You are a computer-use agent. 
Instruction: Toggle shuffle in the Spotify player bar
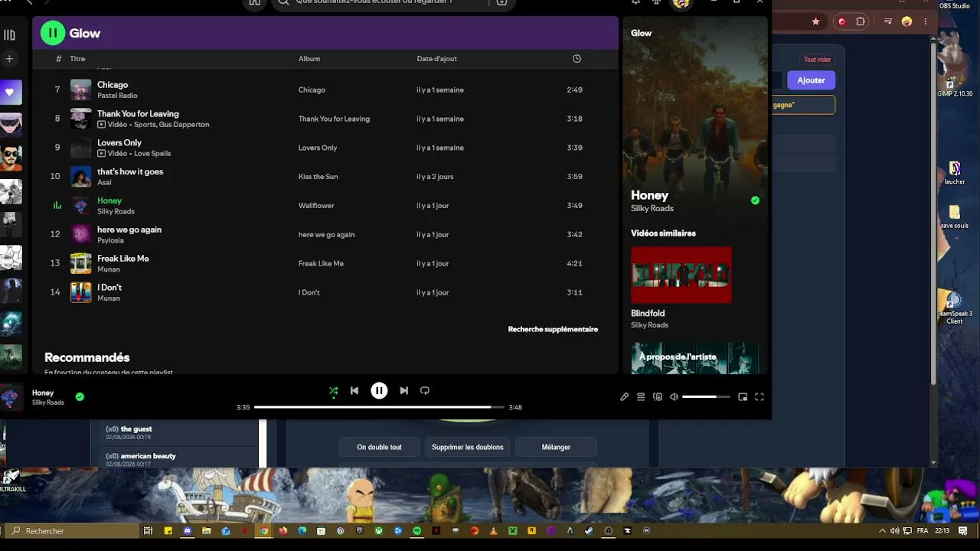pyautogui.click(x=333, y=390)
